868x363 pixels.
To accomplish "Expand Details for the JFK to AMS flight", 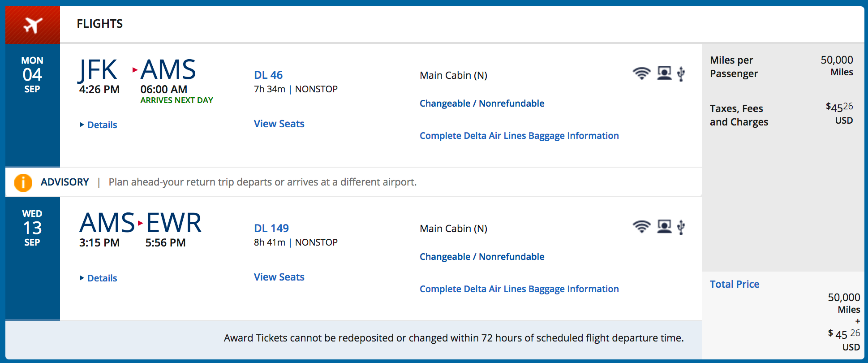I will coord(98,125).
